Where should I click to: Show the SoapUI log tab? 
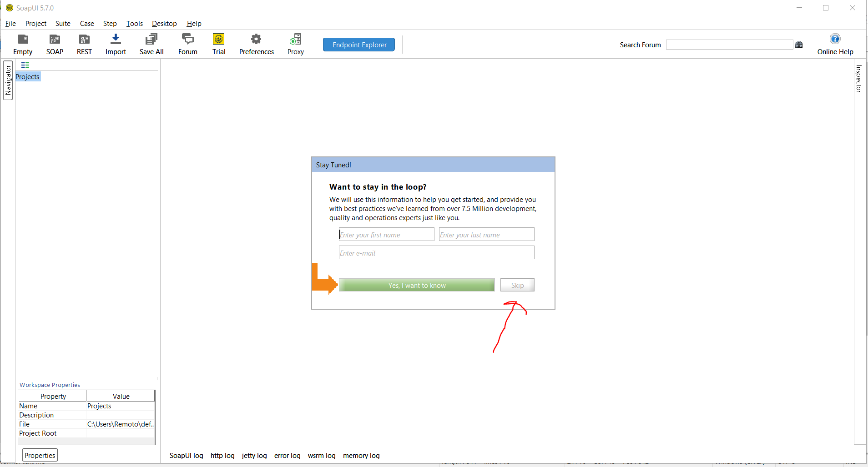pos(187,456)
